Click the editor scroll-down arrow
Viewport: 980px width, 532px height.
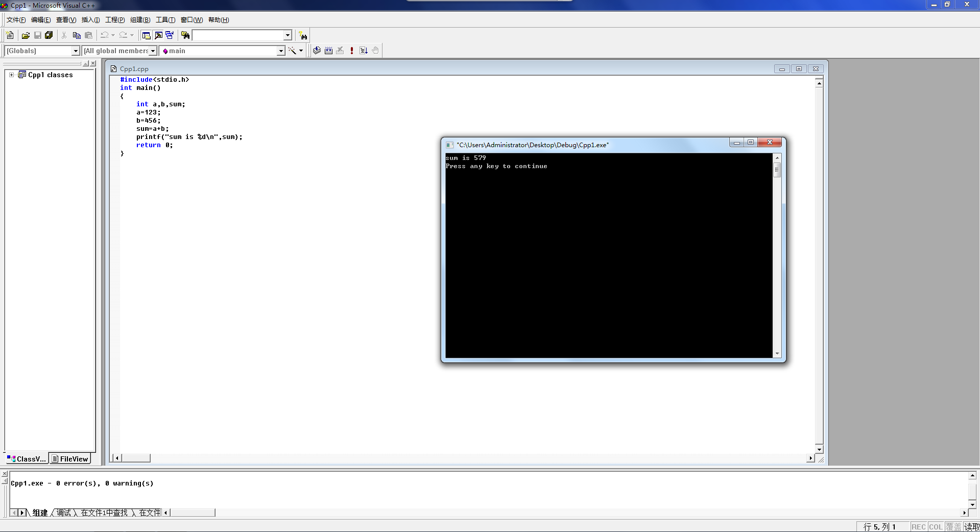(819, 450)
